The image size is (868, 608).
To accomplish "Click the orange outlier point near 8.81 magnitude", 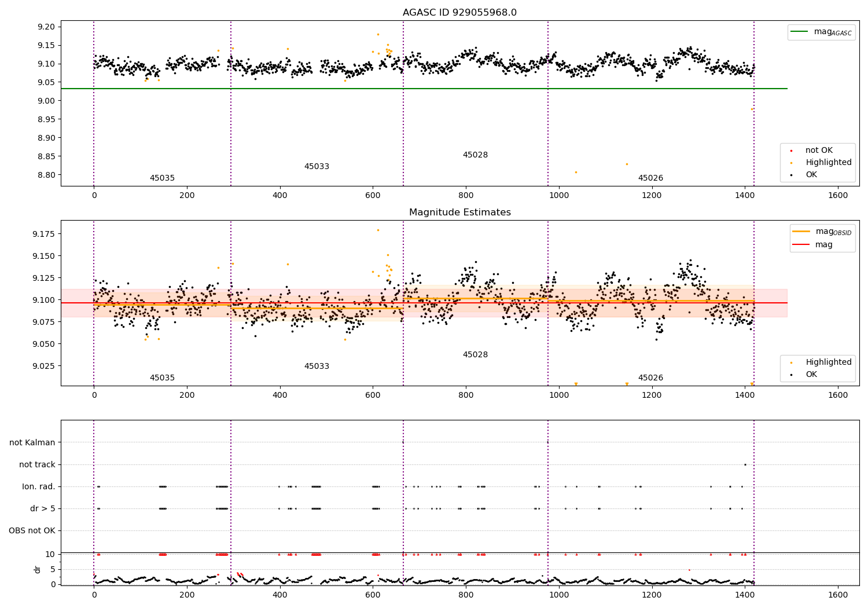I will 576,172.
